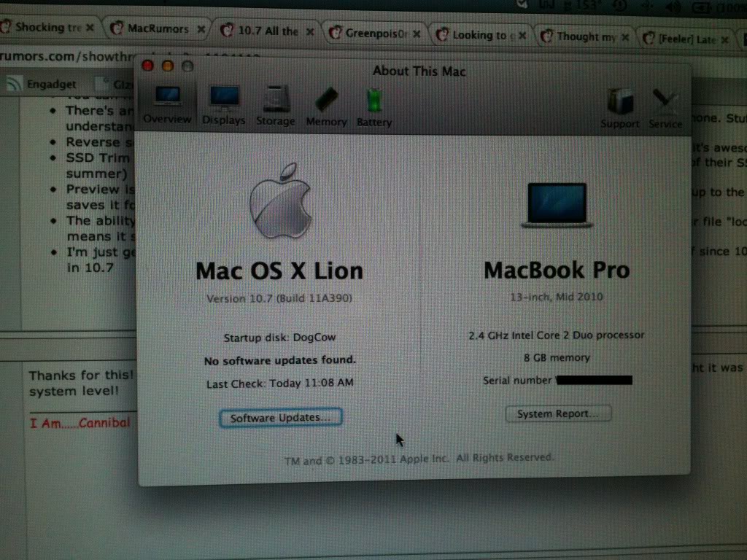Click the Serial number label

tap(517, 380)
